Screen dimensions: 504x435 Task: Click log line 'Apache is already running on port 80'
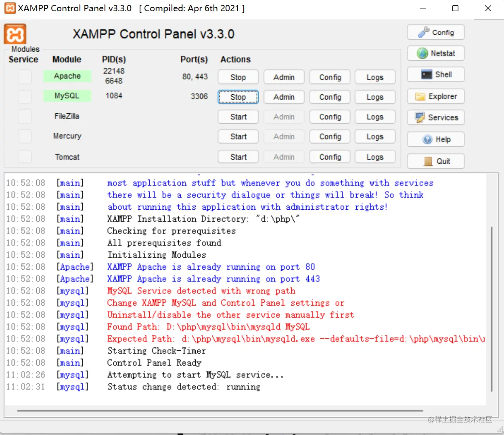click(211, 267)
